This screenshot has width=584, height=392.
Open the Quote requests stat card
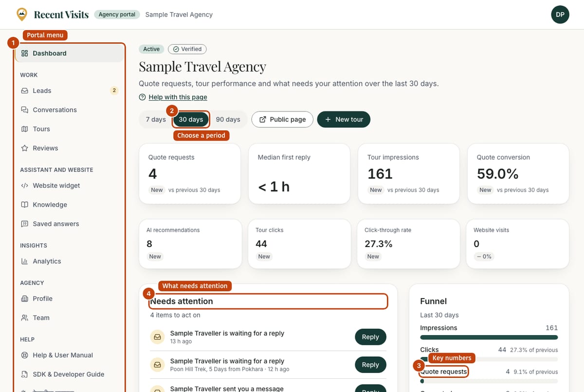coord(190,174)
